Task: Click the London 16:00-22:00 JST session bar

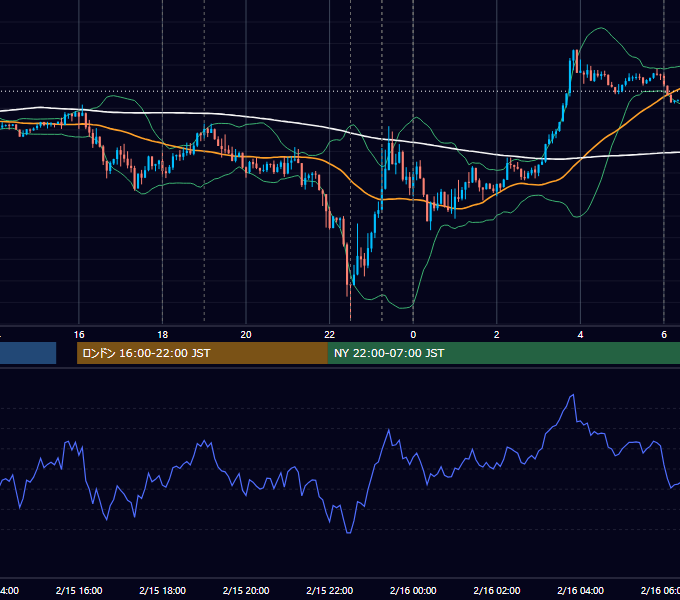Action: pos(202,353)
